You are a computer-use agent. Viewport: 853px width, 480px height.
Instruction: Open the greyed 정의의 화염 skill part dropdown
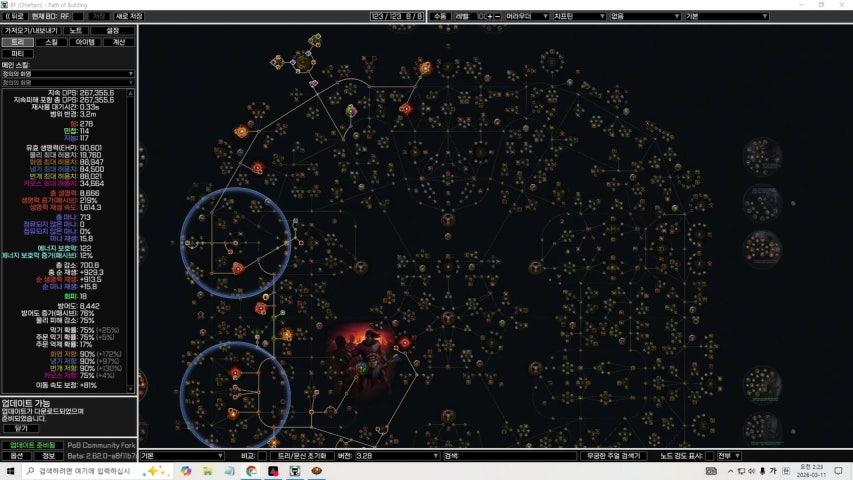(x=68, y=83)
